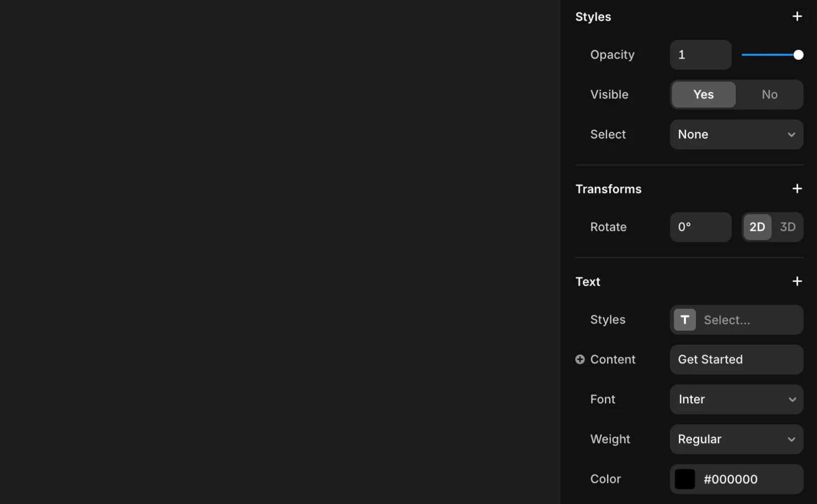The height and width of the screenshot is (504, 817).
Task: Open the Weight dropdown showing Regular
Action: coord(736,439)
